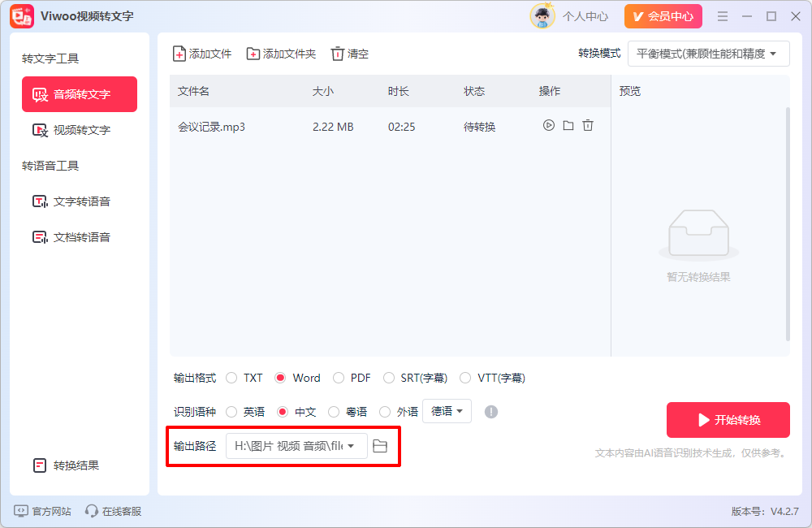
Task: Expand the 转换模式 dropdown
Action: 708,54
